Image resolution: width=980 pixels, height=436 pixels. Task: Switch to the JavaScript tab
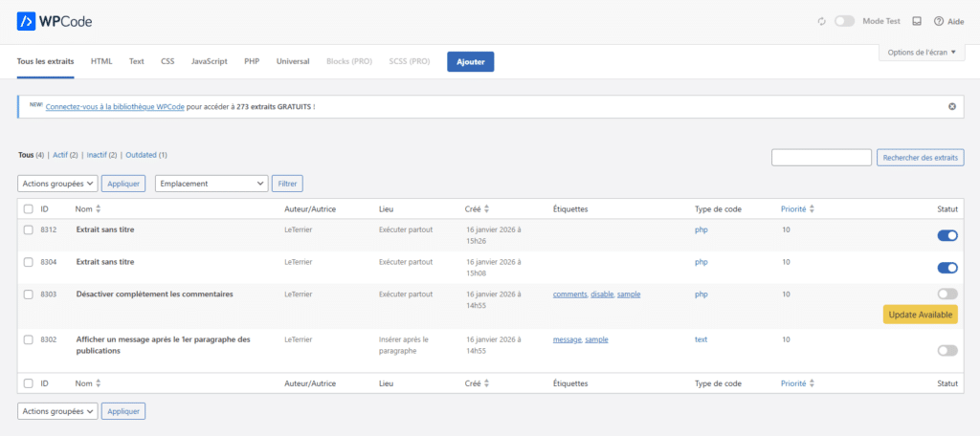[209, 61]
